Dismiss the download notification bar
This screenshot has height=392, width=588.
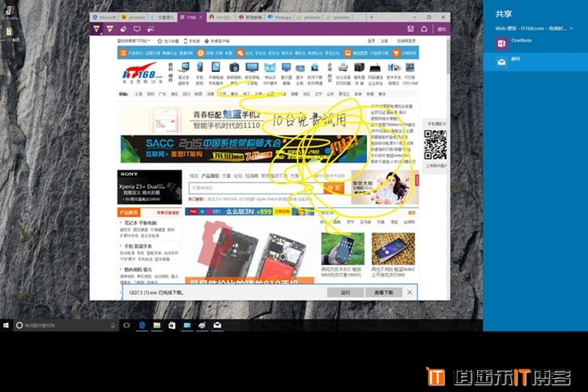coord(410,292)
